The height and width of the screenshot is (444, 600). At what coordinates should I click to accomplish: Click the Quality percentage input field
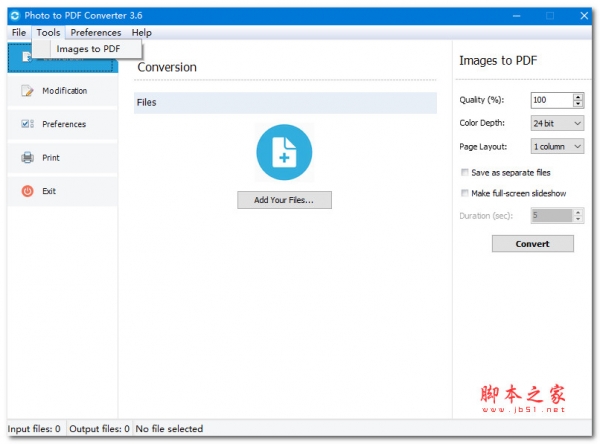552,100
